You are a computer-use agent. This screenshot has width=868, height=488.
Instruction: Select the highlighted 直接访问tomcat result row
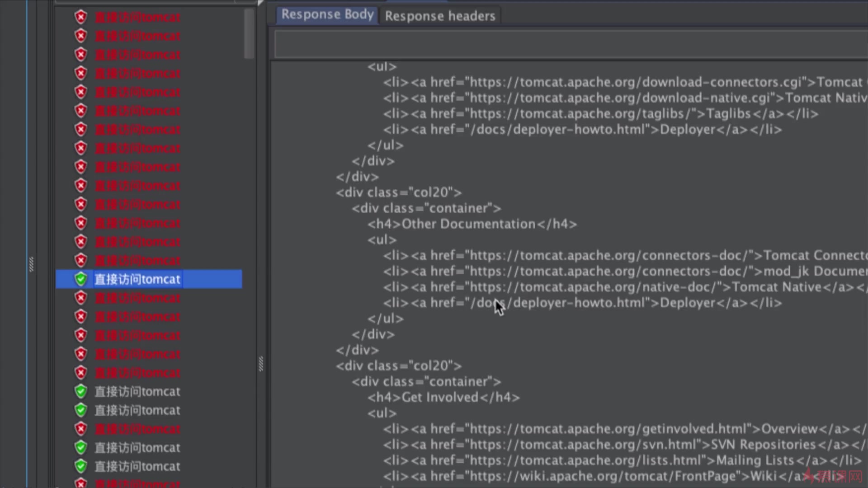pos(149,279)
